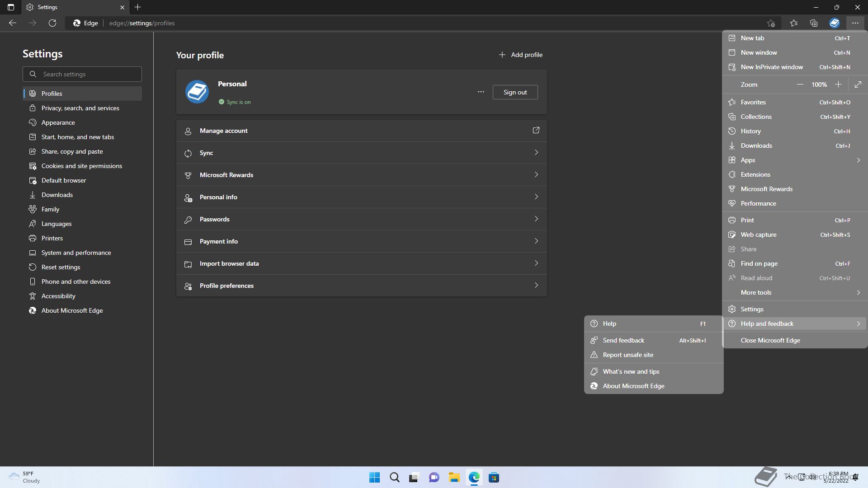The width and height of the screenshot is (868, 488).
Task: Open Personal profile more options ellipsis
Action: [481, 92]
